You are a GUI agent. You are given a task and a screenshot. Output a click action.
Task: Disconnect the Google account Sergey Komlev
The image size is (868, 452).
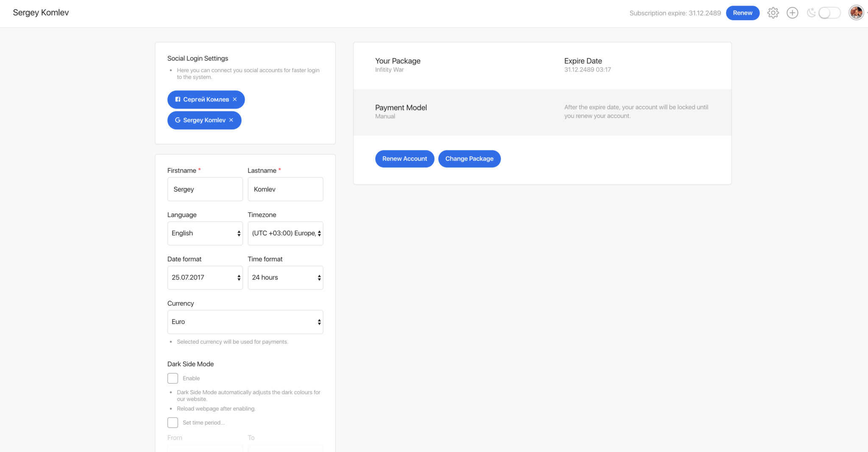(x=231, y=120)
